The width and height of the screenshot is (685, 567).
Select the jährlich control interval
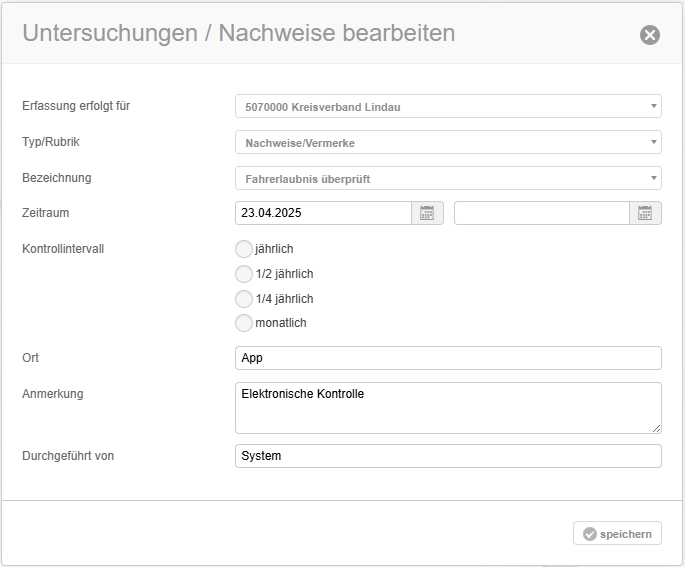point(244,249)
